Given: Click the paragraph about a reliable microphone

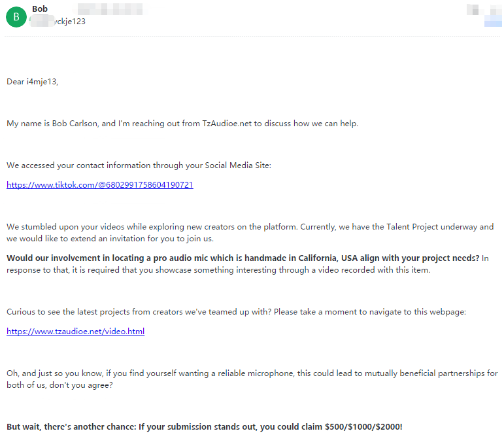Looking at the screenshot, I should tap(252, 379).
